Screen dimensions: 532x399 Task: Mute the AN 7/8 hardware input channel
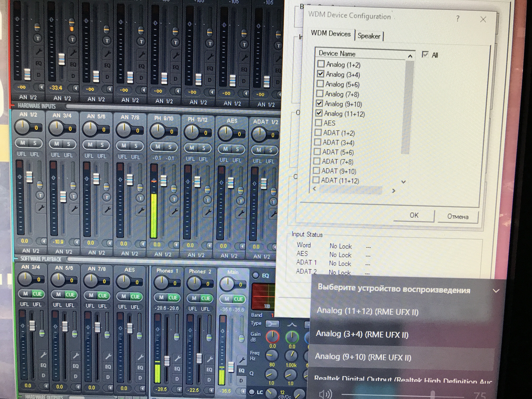coord(124,146)
